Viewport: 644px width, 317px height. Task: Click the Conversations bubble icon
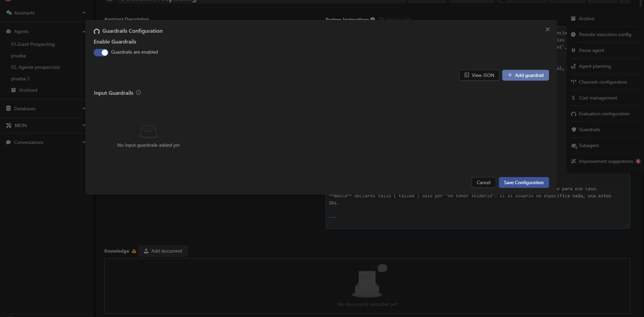tap(8, 142)
